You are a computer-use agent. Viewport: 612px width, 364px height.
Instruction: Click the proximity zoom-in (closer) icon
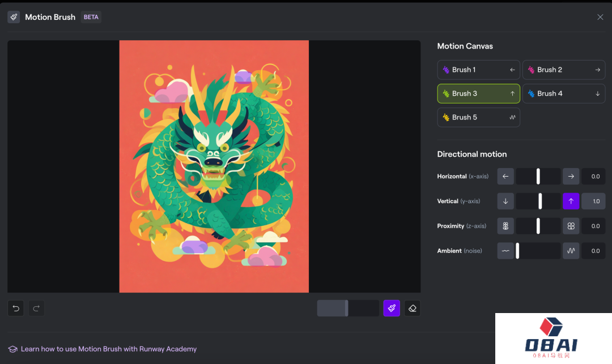(571, 226)
